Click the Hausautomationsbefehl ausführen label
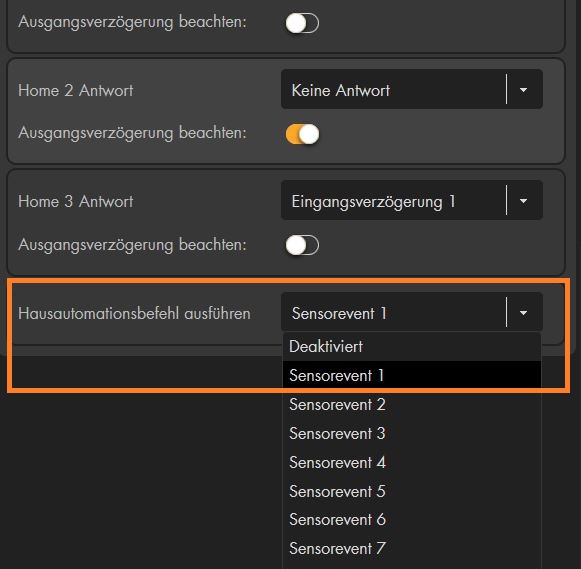581x569 pixels. pos(134,313)
